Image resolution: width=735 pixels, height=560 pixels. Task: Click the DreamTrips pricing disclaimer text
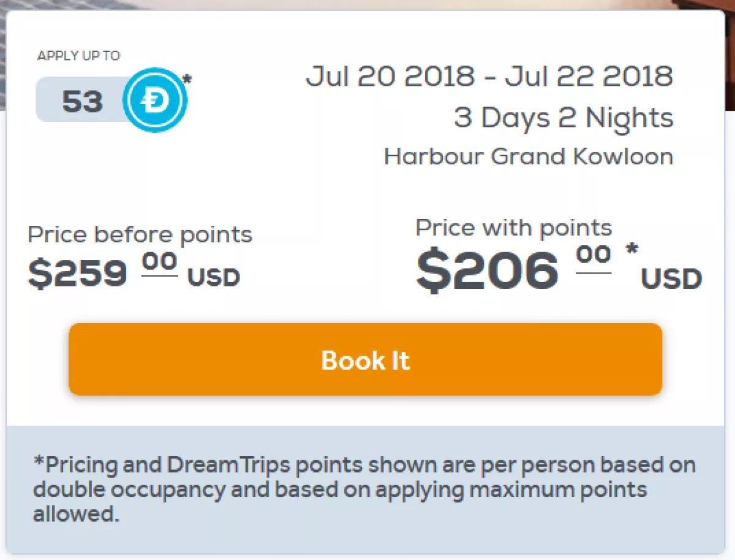click(364, 489)
